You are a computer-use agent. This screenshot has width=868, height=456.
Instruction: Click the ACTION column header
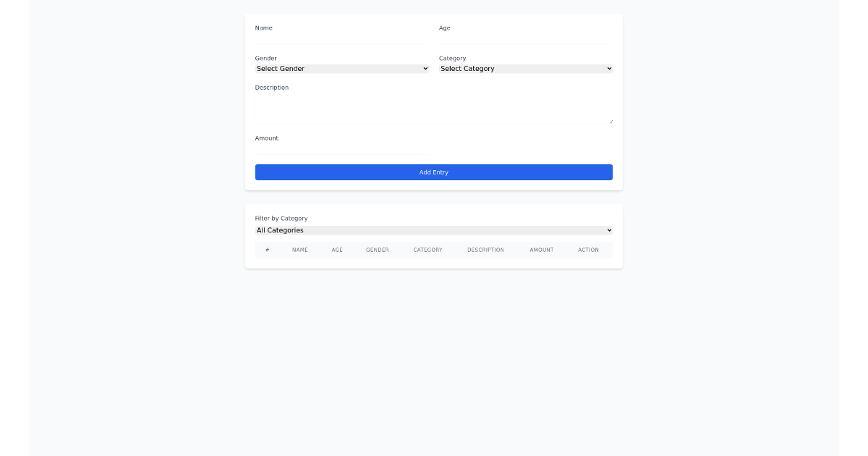pyautogui.click(x=588, y=249)
